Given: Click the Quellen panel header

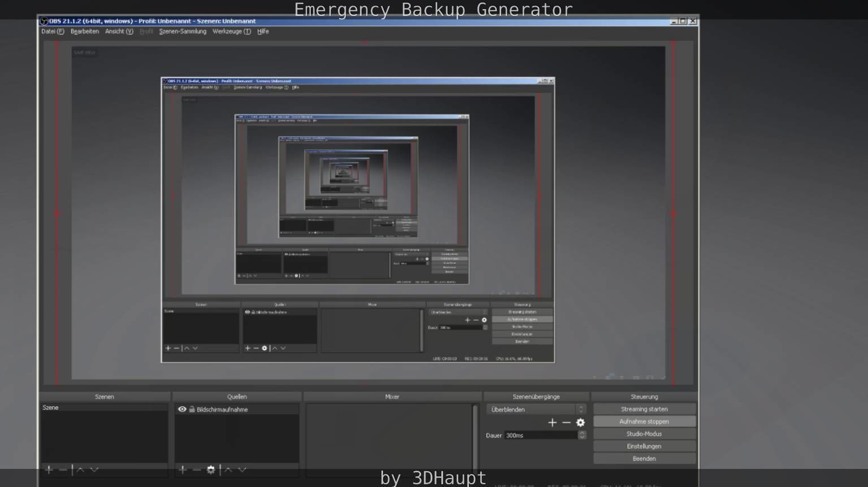Looking at the screenshot, I should tap(237, 397).
